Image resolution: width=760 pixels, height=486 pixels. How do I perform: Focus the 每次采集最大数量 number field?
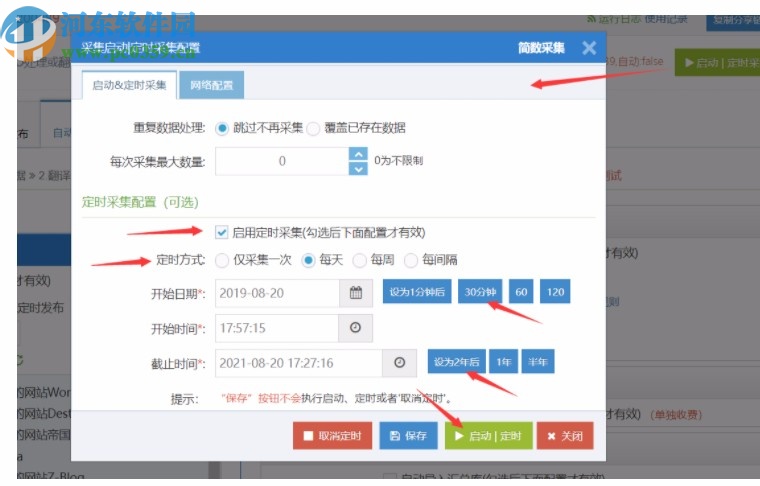coord(282,161)
